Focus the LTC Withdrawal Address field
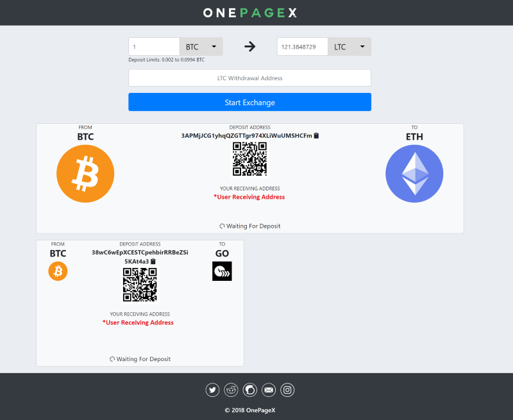The height and width of the screenshot is (420, 513). click(250, 78)
